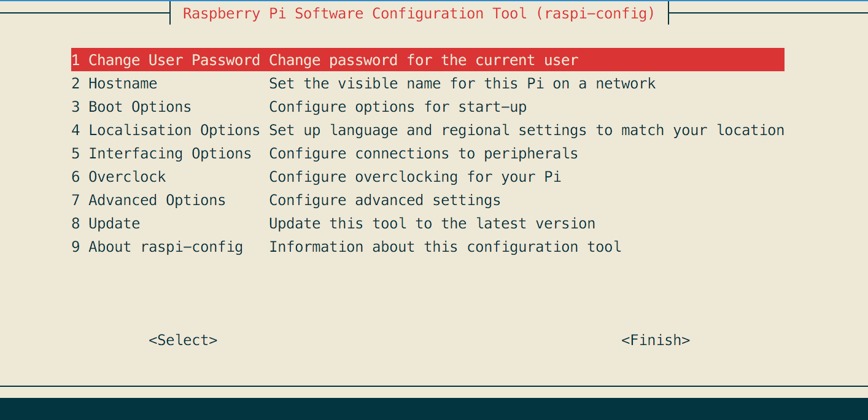
Task: Click 'Information about this configuration tool' text
Action: 445,247
